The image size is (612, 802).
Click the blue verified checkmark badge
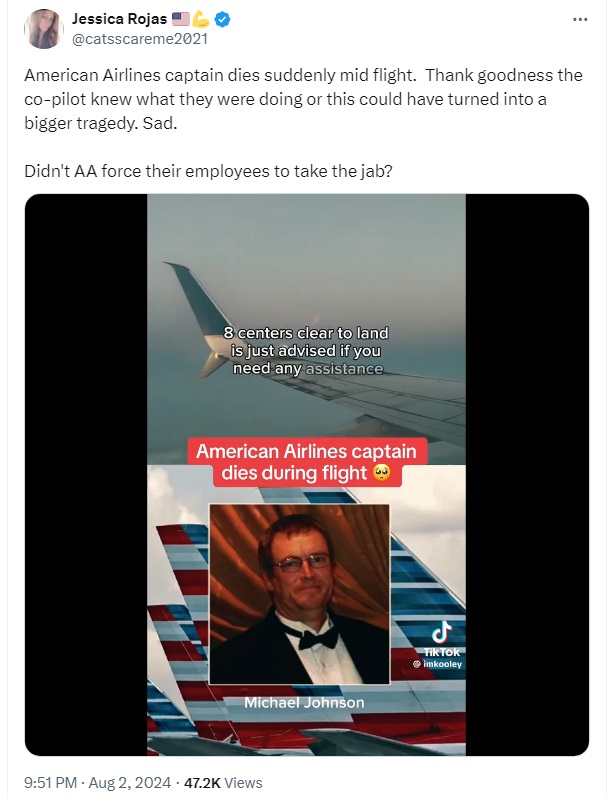coord(222,19)
